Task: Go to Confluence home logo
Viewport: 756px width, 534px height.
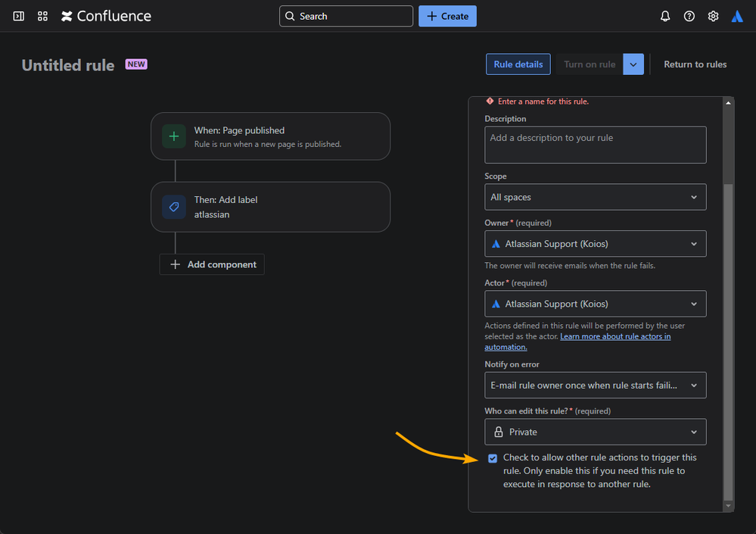Action: click(106, 17)
